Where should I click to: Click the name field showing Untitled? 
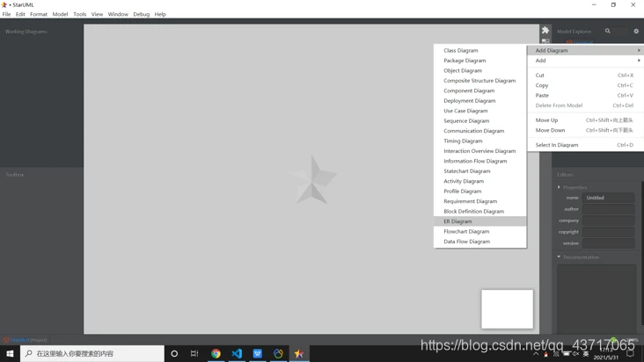608,198
